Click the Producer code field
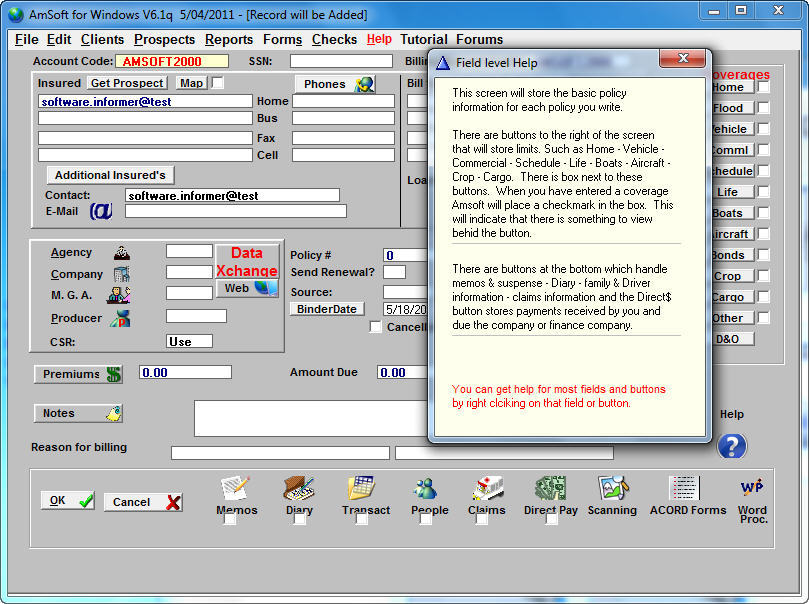 [x=196, y=316]
